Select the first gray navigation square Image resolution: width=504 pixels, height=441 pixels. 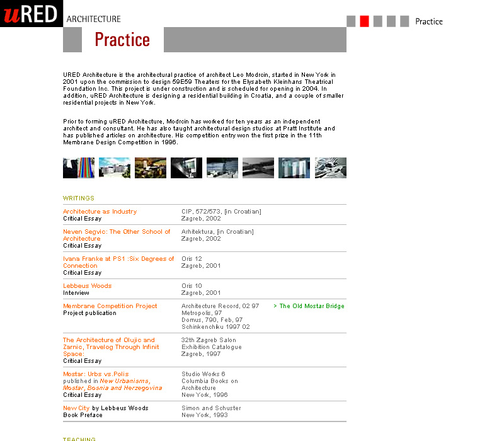coord(351,21)
